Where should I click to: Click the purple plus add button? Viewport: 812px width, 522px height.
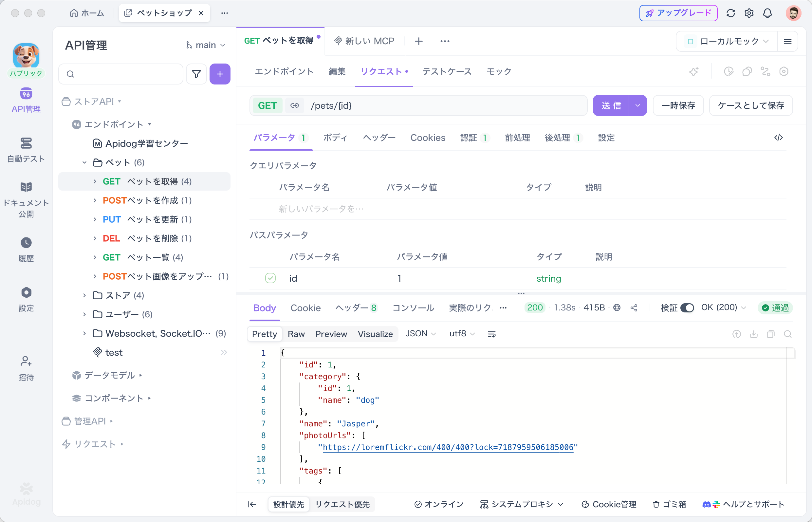(220, 74)
